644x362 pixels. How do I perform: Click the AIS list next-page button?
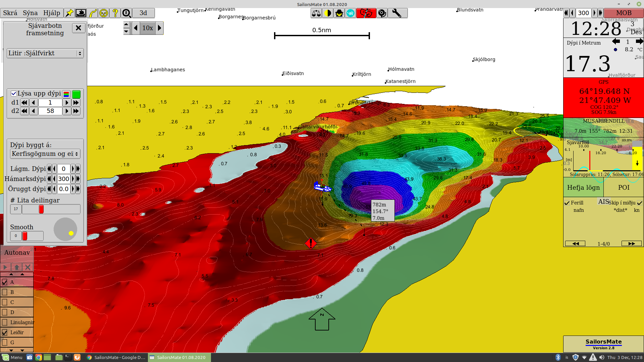coord(632,244)
